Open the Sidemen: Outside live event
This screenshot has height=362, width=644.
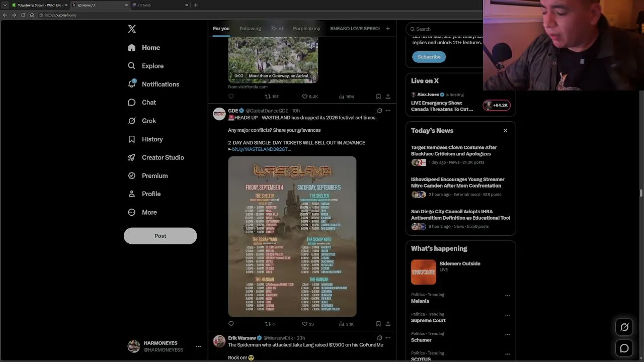coord(460,271)
